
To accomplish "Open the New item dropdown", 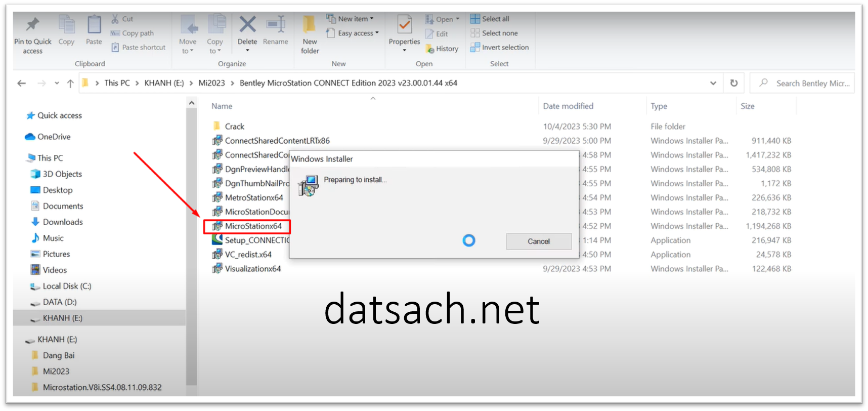I will click(350, 19).
